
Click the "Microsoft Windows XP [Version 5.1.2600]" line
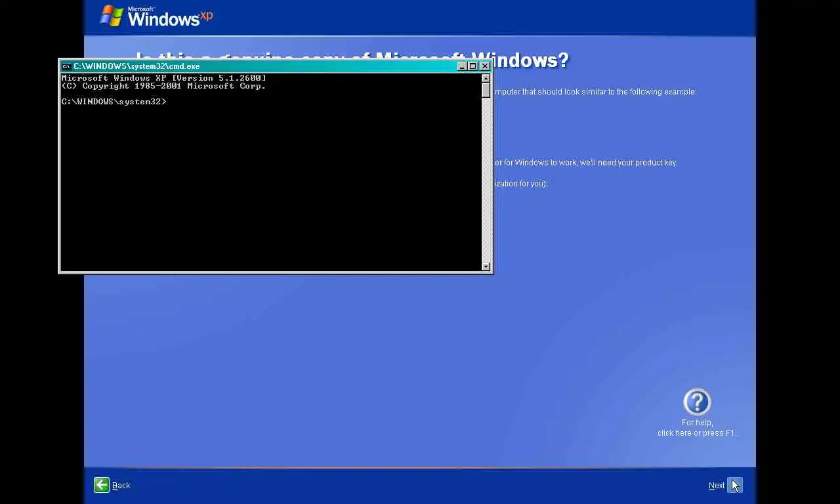tap(164, 78)
